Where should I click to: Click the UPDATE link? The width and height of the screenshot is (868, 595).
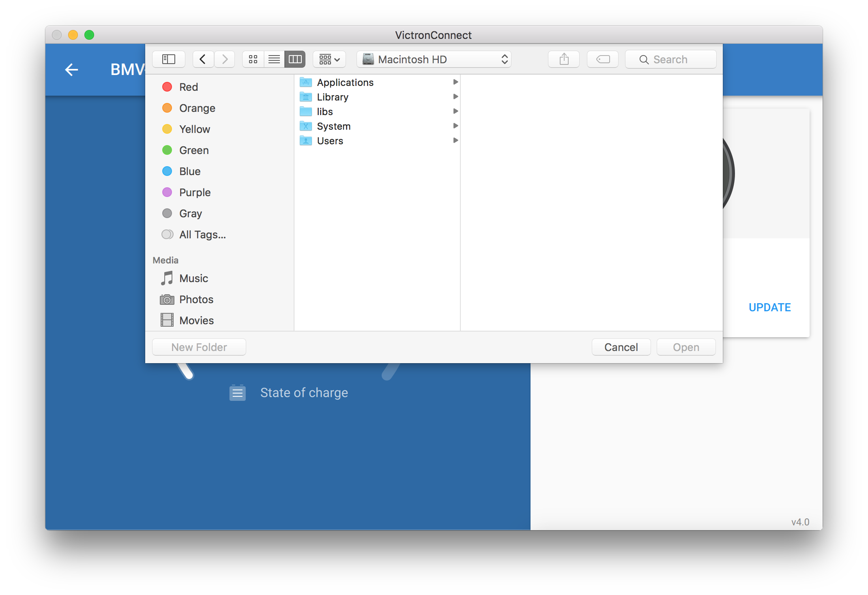[x=769, y=308]
